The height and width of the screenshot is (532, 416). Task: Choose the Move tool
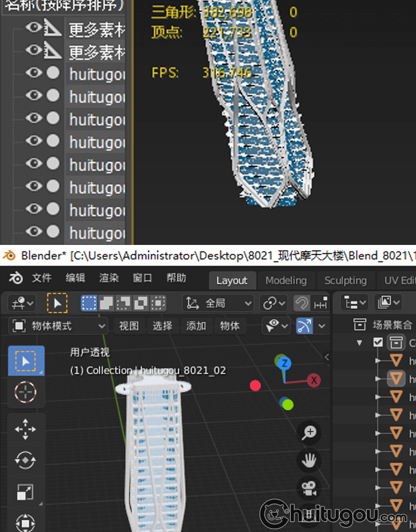[x=26, y=429]
